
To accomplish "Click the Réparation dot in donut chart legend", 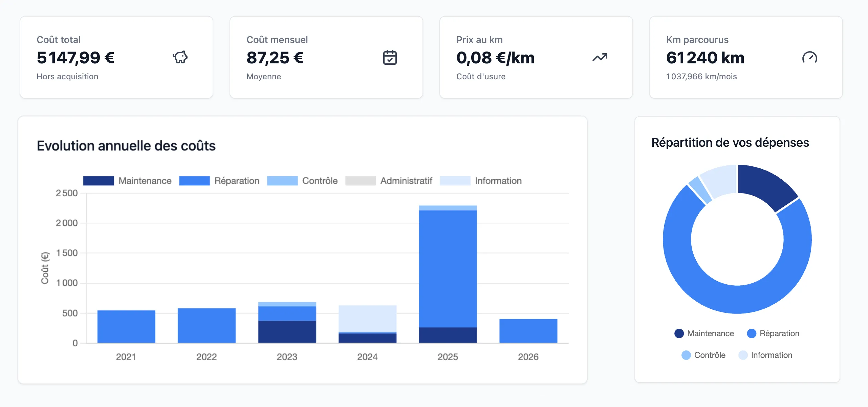I will click(751, 333).
